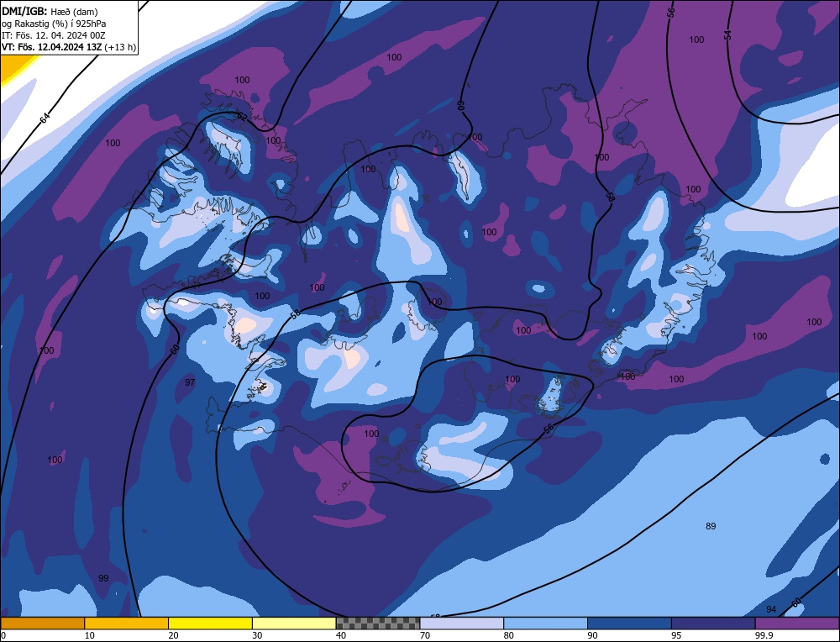
Task: Click the light blue 80–90 legend swatch
Action: click(x=545, y=624)
